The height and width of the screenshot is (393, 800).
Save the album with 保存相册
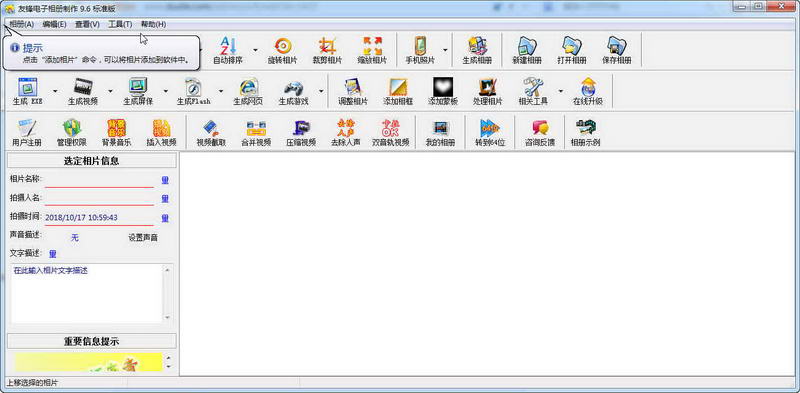[616, 51]
